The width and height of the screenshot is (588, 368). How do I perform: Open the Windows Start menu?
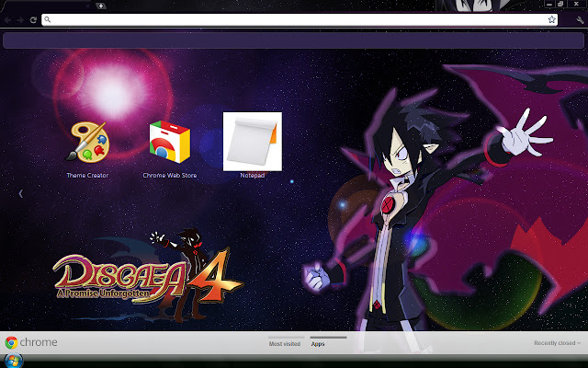(x=14, y=362)
